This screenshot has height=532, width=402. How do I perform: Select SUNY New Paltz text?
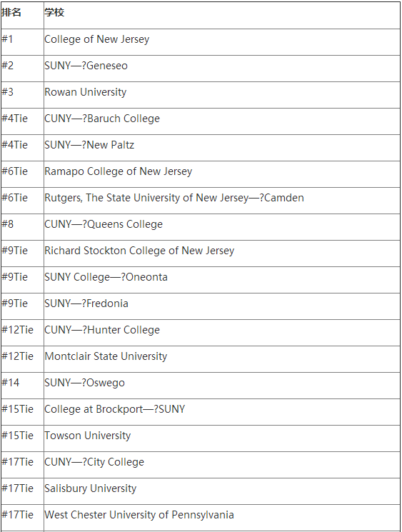pyautogui.click(x=89, y=145)
